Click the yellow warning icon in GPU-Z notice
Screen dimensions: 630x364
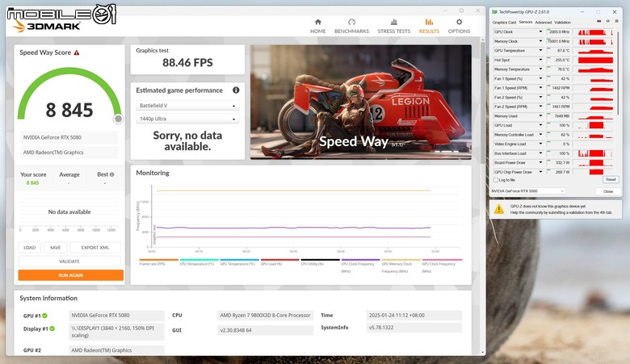[x=499, y=209]
